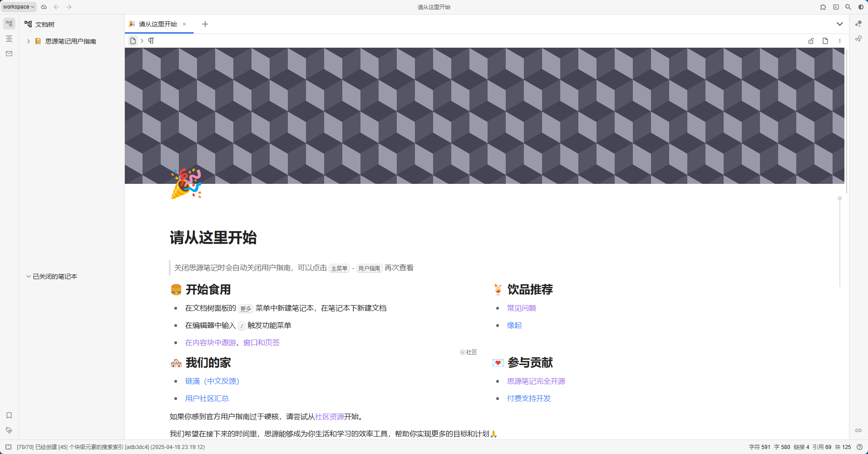The width and height of the screenshot is (868, 454).
Task: Open the workspace main menu dropdown
Action: coord(19,7)
